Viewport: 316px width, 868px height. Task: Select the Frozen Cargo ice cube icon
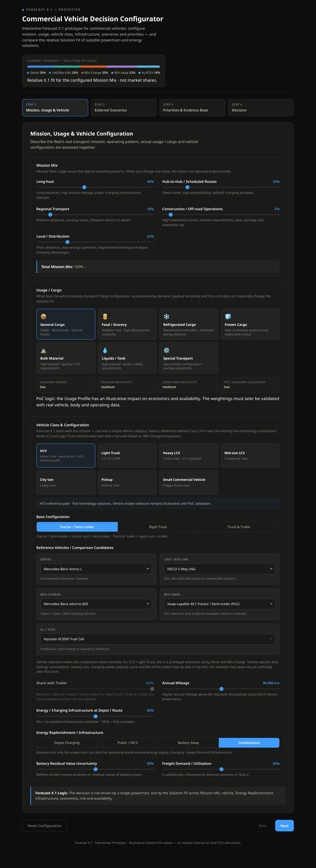[x=228, y=316]
